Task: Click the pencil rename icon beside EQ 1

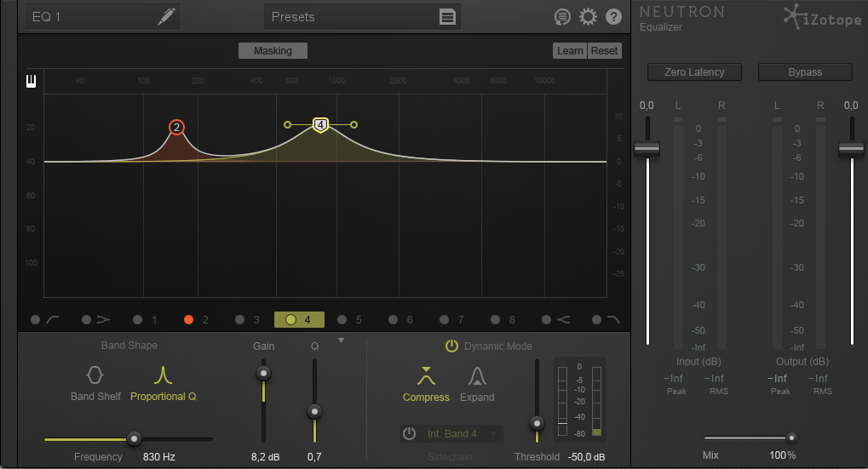Action: tap(166, 16)
